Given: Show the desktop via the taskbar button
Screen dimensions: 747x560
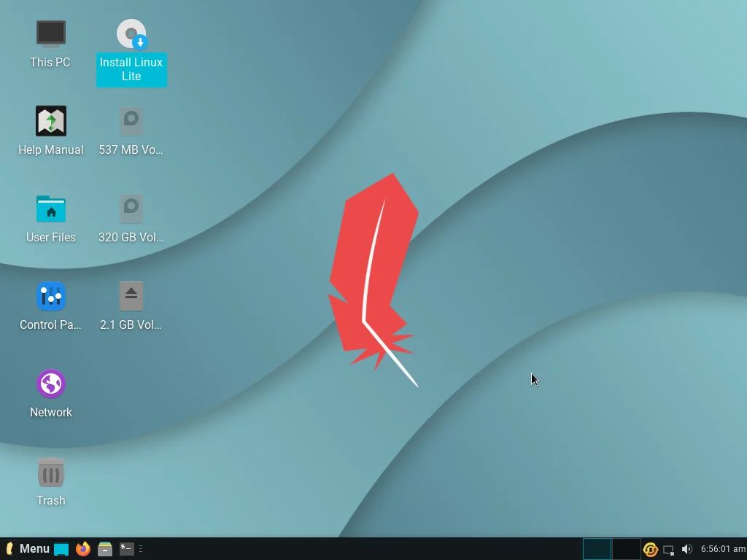Looking at the screenshot, I should click(x=61, y=548).
